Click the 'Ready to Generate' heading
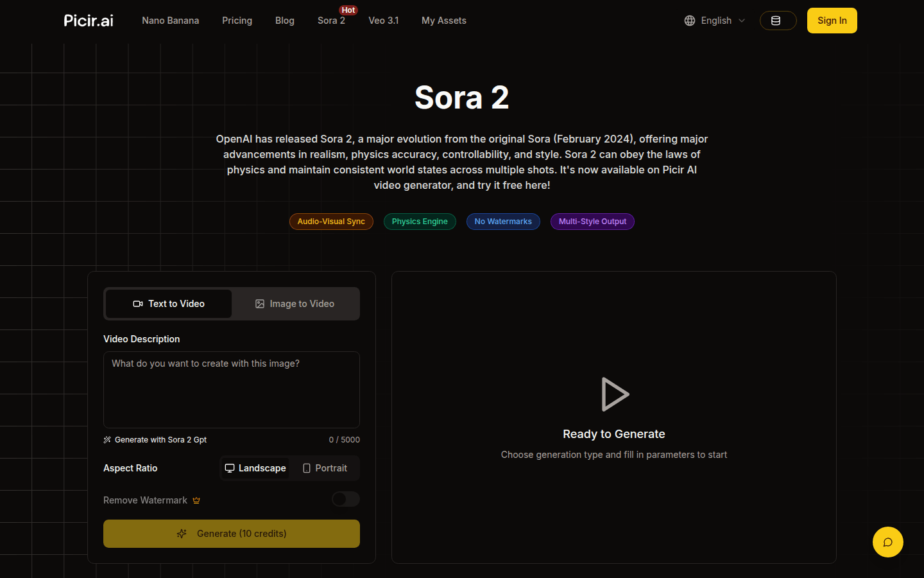 (x=614, y=434)
